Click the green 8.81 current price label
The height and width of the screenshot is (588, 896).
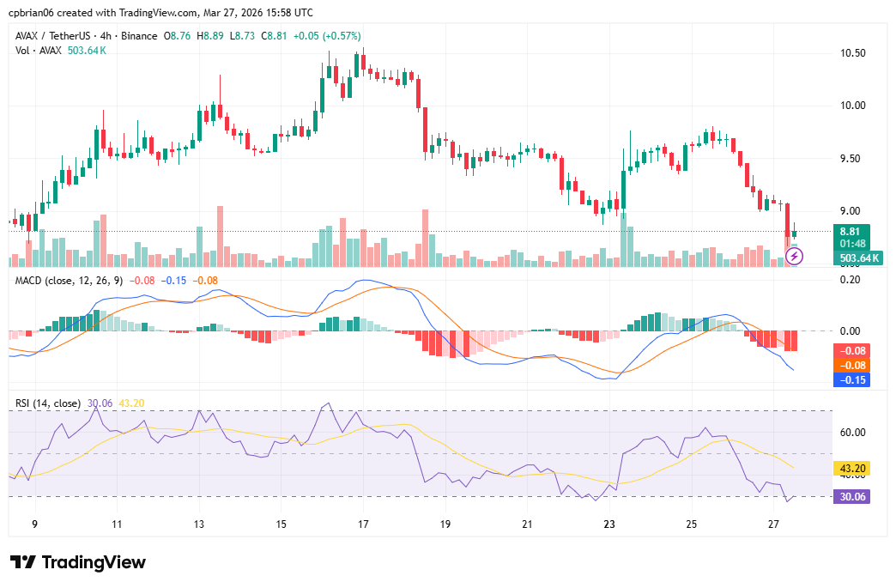coord(850,231)
